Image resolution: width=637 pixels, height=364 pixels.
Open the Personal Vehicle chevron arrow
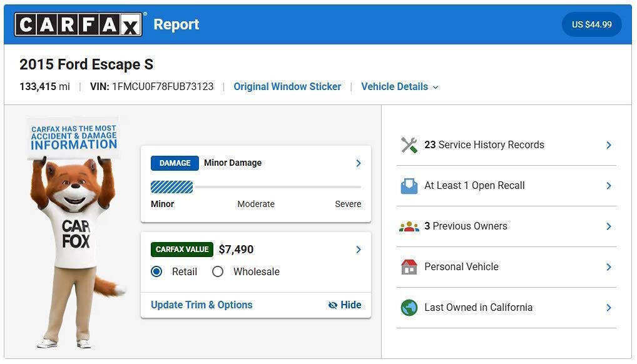[x=609, y=267]
